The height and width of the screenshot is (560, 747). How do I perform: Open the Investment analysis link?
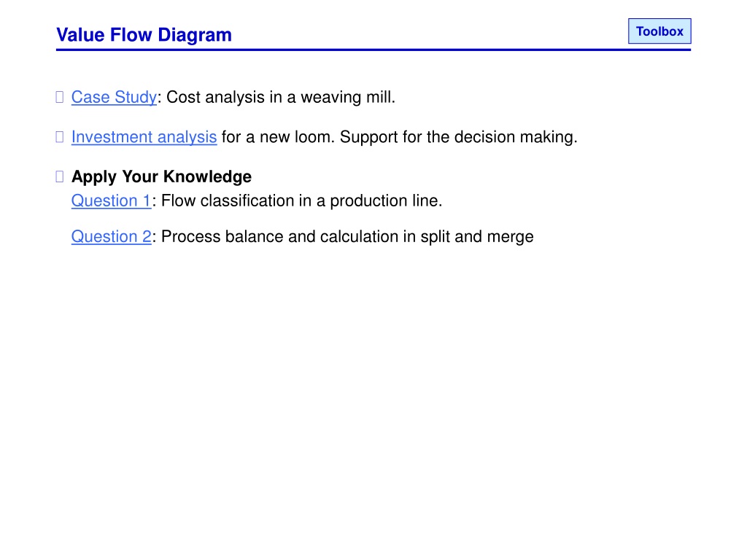point(144,137)
